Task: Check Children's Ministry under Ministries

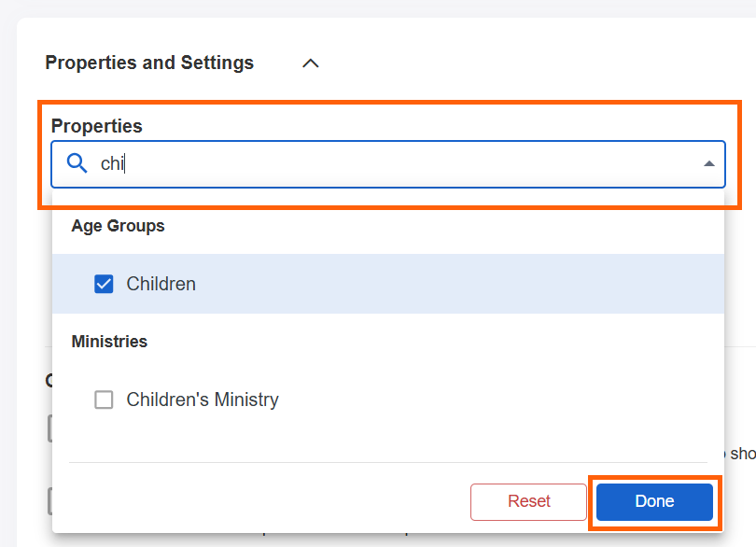Action: (x=104, y=400)
